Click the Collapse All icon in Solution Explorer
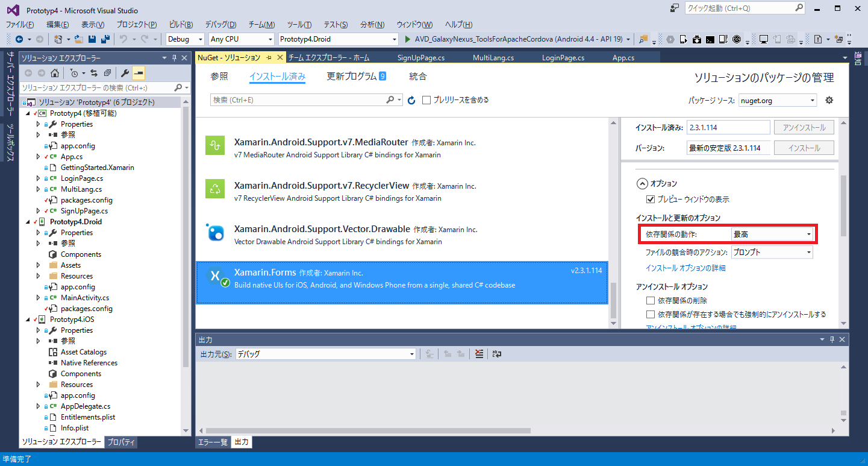 tap(107, 73)
